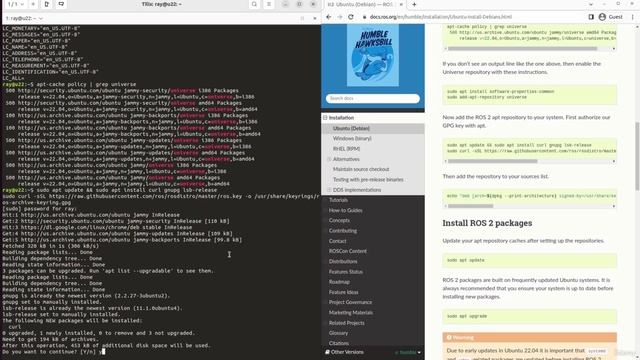Toggle the browser side panel icon
The width and height of the screenshot is (640, 360).
pyautogui.click(x=591, y=17)
